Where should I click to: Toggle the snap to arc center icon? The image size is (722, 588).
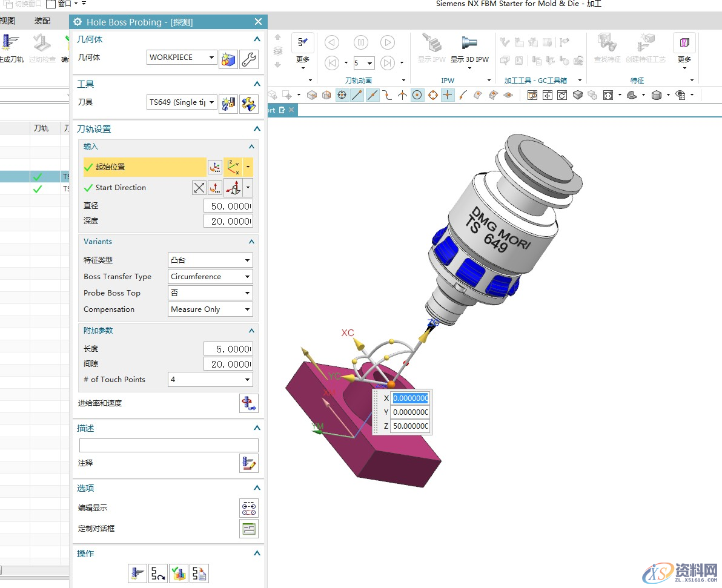417,95
